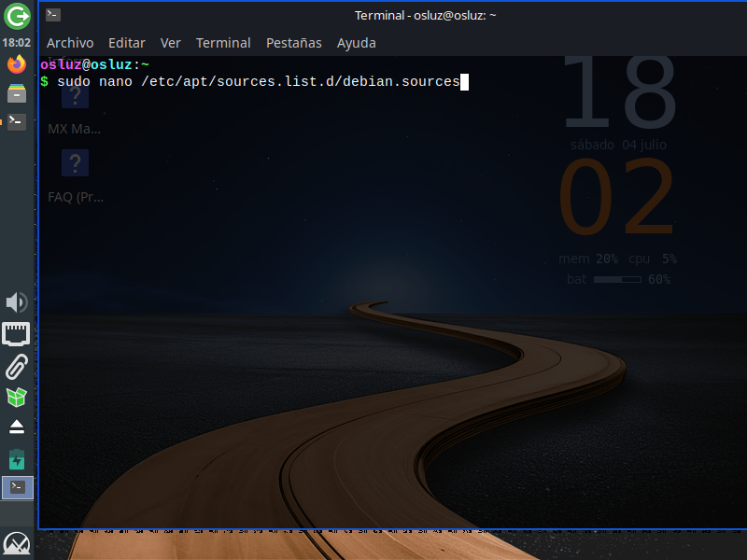Viewport: 747px width, 560px height.
Task: Open the battery power manager icon
Action: point(17,459)
